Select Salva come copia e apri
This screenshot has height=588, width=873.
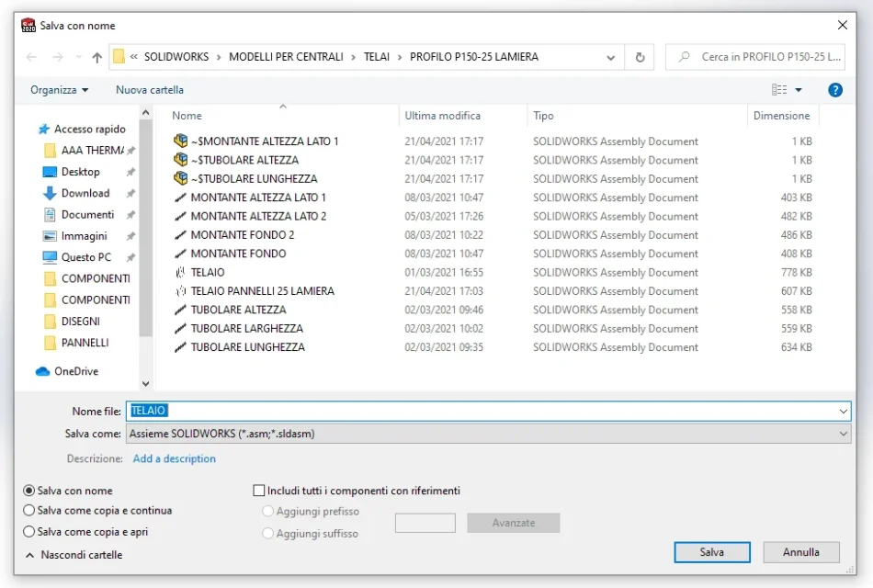(28, 532)
